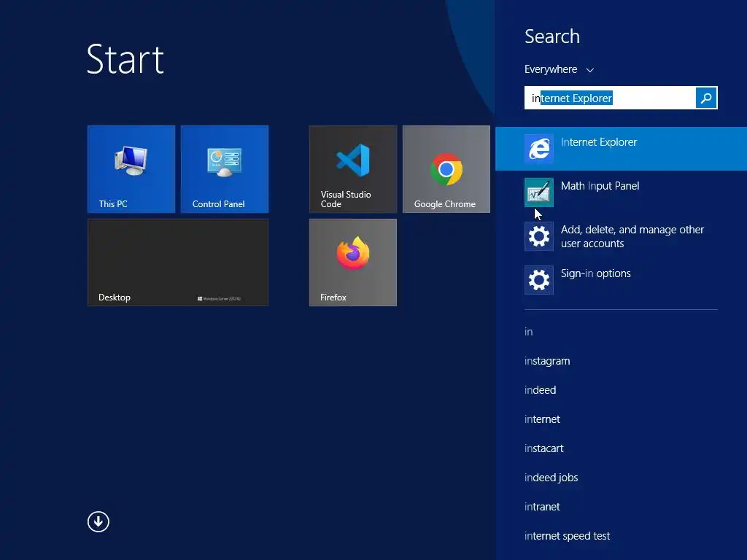
Task: Open the Sign-in options result
Action: coord(621,280)
